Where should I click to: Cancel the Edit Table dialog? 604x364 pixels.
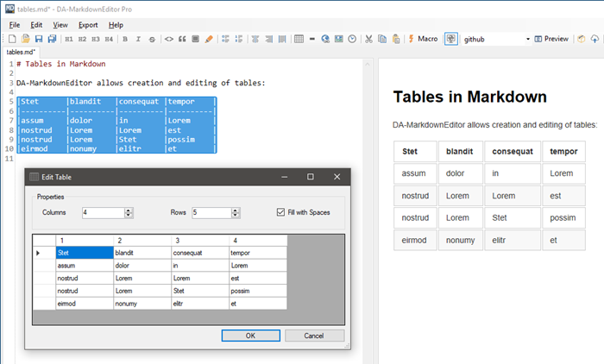(x=314, y=336)
